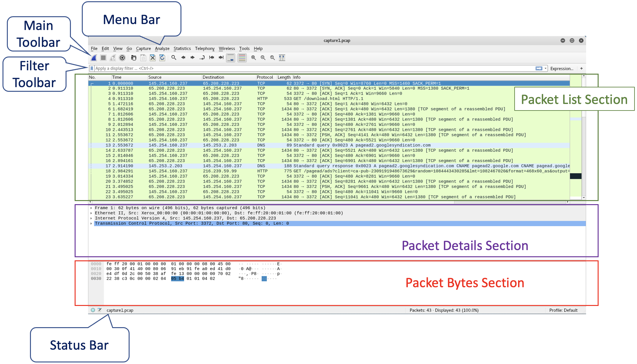This screenshot has height=364, width=637.
Task: Select packet 17 DNS query response row
Action: 329,166
